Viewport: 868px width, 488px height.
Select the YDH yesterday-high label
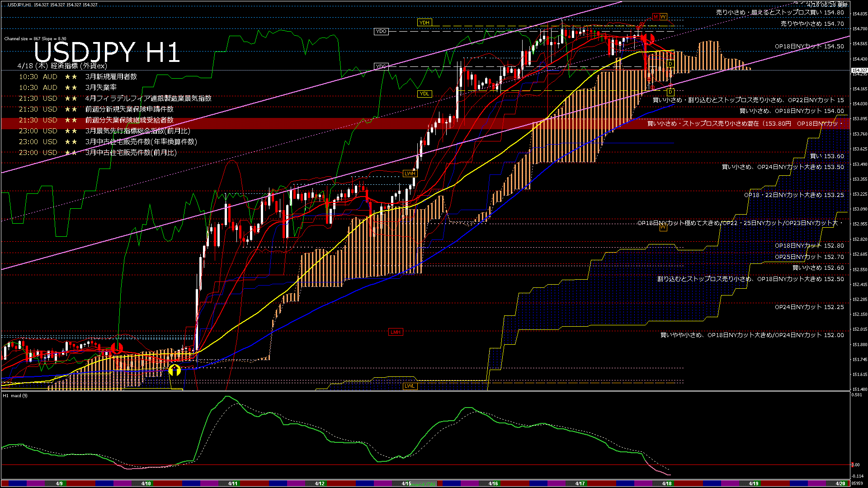424,23
